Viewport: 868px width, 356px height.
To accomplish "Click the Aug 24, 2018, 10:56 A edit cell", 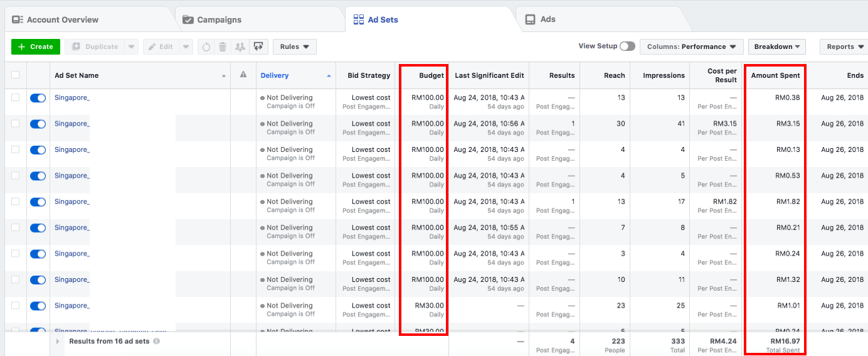I will [x=489, y=124].
